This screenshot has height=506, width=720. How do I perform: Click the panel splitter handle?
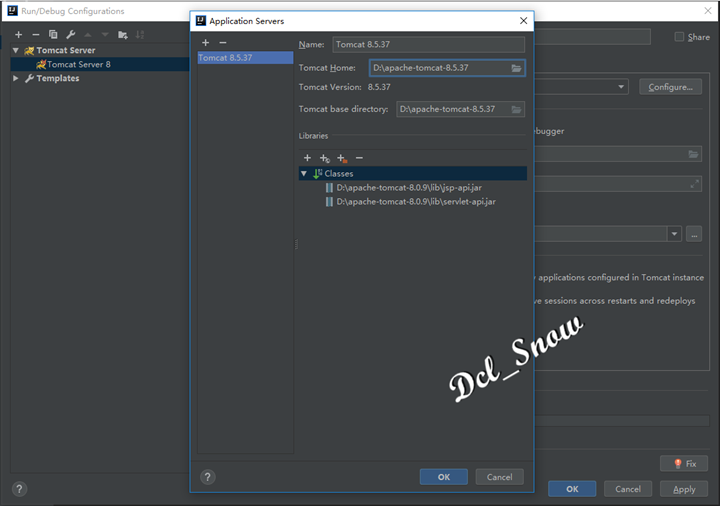click(296, 244)
